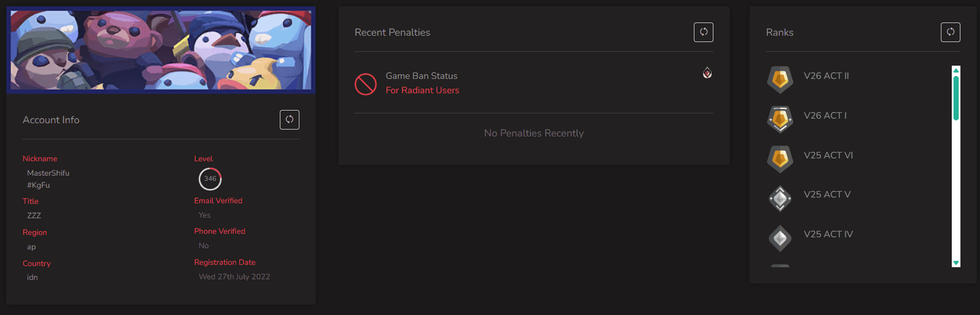
Task: Select the V26 ACT II label
Action: click(826, 76)
